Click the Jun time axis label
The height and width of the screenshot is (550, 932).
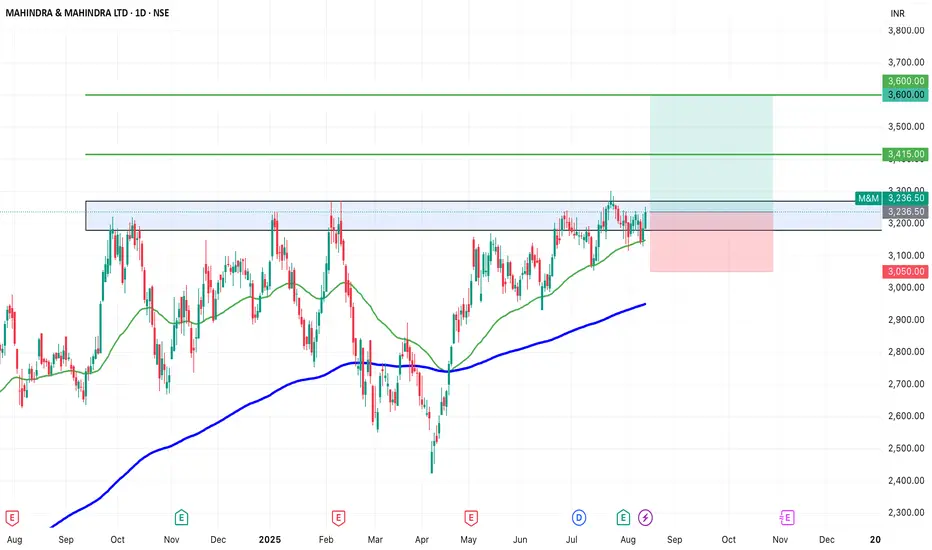click(x=520, y=539)
